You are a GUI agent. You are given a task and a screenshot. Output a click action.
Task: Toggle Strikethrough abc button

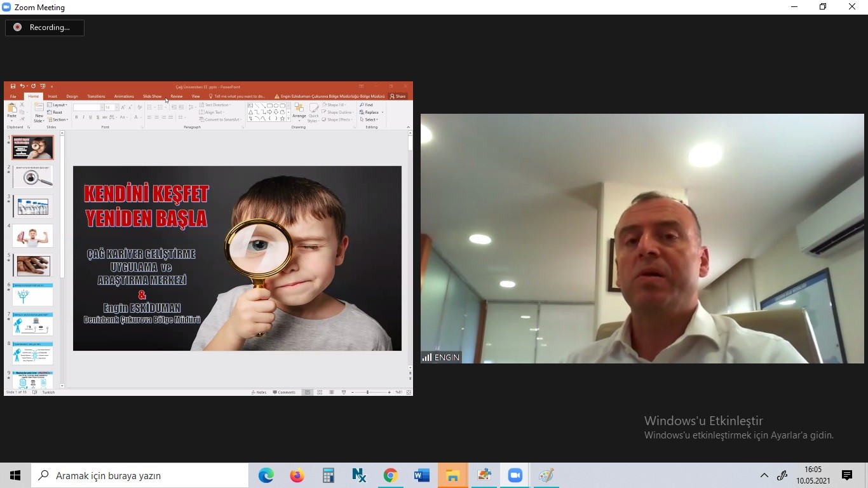click(x=105, y=118)
